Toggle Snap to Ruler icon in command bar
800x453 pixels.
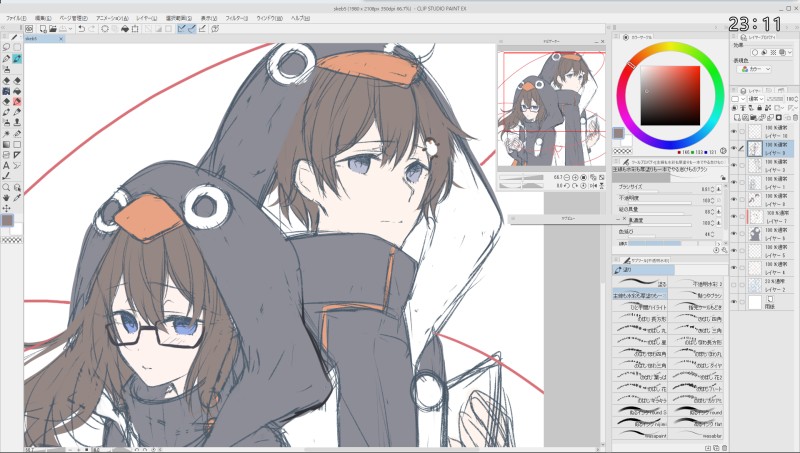(x=182, y=29)
